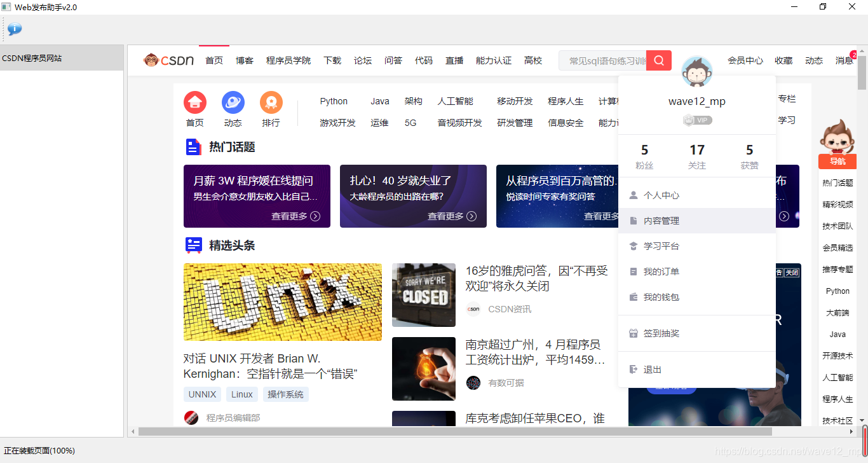The image size is (868, 463).
Task: Click the 签到抽奖 gift icon
Action: [634, 333]
